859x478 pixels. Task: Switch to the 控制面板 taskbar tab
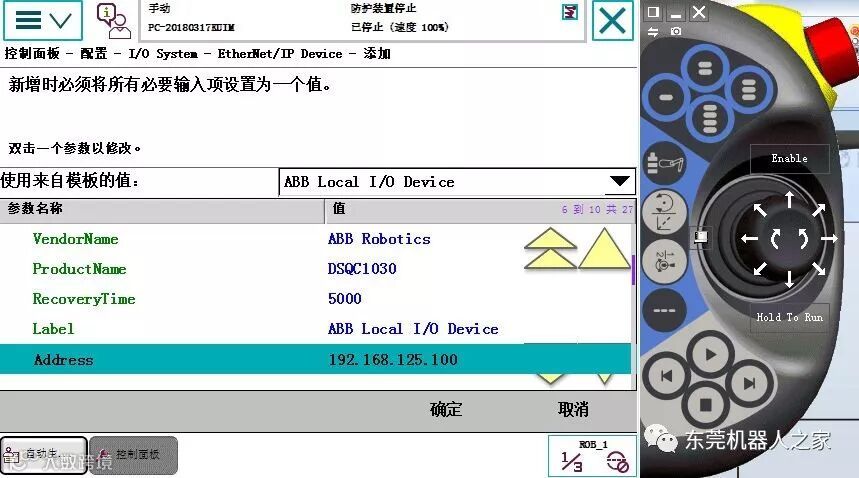coord(134,455)
